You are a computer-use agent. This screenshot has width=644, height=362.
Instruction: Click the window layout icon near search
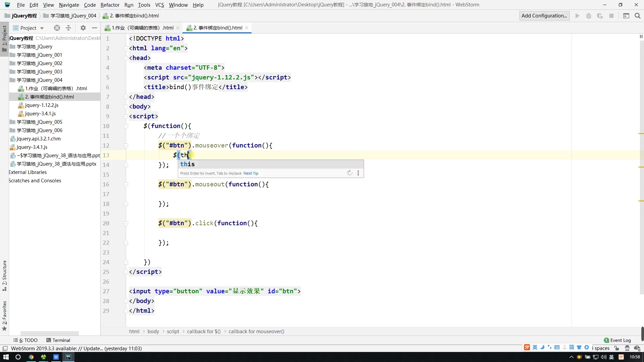tap(626, 16)
